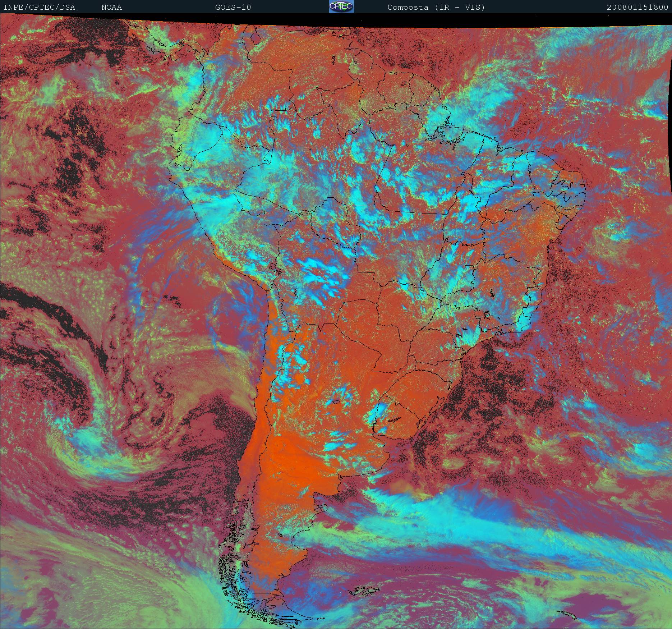Click the GOES-10 satellite label
Viewport: 672px width, 629px height.
tap(233, 7)
